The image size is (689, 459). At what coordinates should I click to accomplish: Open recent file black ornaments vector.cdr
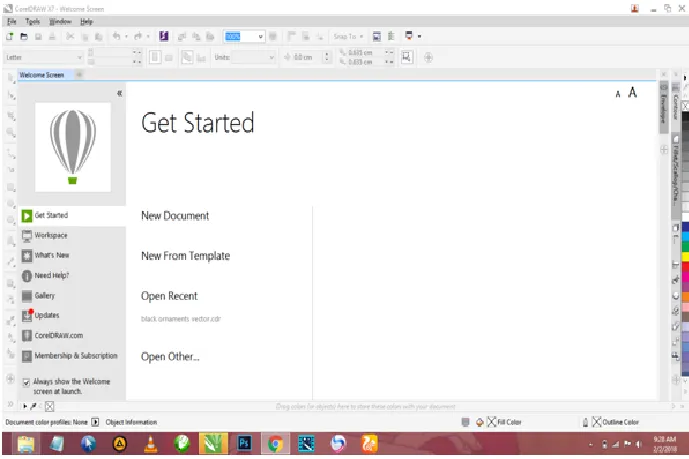tap(181, 319)
